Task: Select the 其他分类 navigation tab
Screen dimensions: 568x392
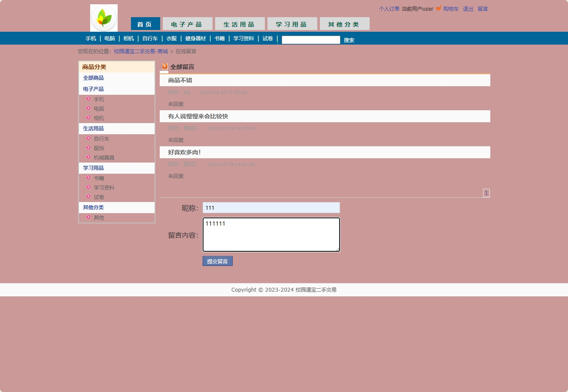Action: (344, 24)
